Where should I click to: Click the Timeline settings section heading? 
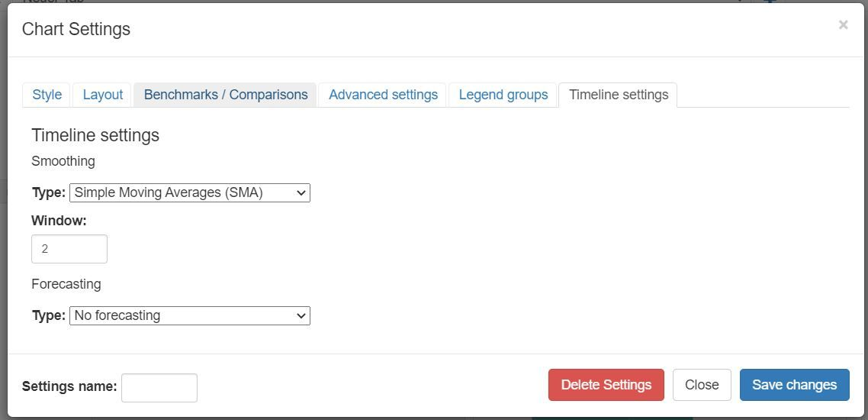coord(95,135)
